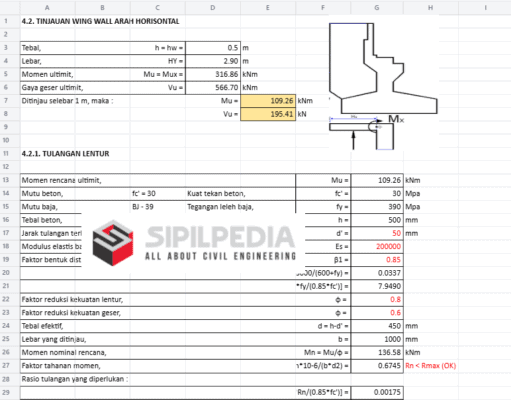
Task: Click 'Rasio tulangan yang diperlukan :' cell
Action: (75, 379)
